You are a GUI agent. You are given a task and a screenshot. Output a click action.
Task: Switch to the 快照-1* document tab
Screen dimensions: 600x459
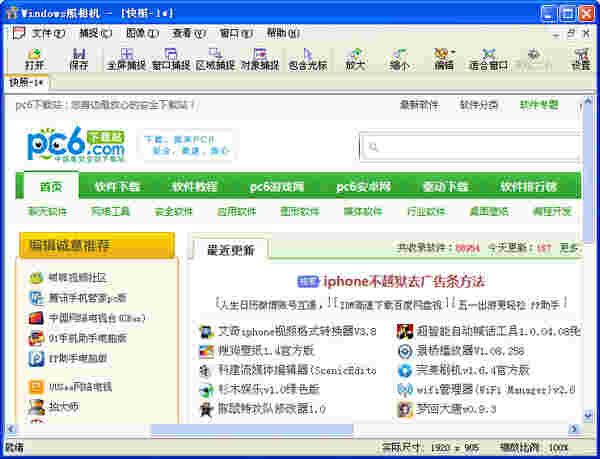(x=26, y=83)
